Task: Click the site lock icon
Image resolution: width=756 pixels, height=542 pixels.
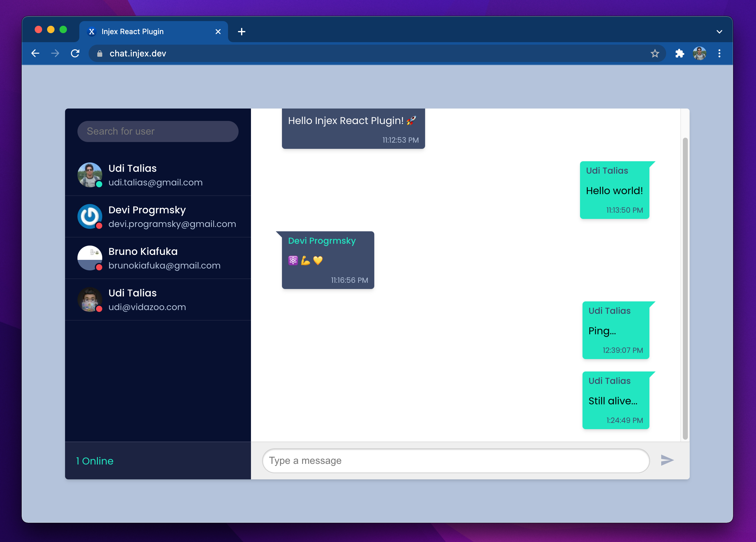Action: [100, 53]
